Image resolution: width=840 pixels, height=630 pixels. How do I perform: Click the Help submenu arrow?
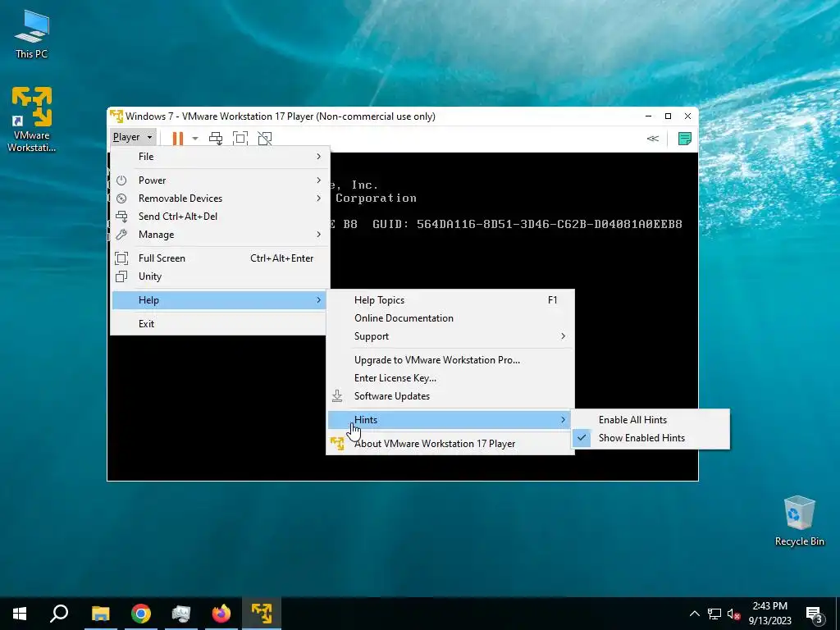319,300
